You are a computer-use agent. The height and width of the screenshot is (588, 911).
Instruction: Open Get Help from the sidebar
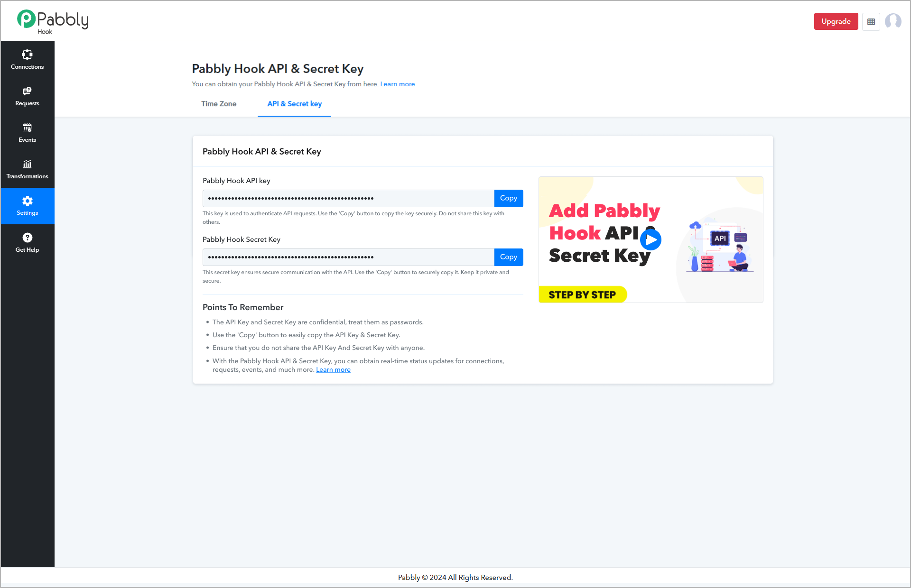pos(28,243)
